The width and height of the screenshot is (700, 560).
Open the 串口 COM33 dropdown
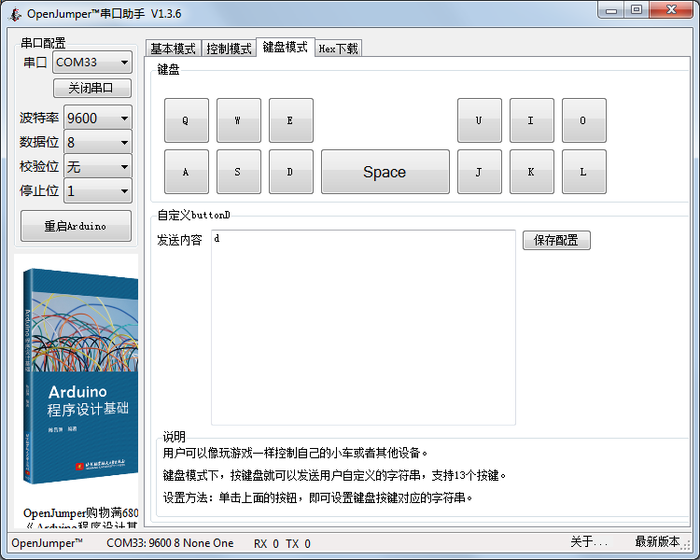[92, 62]
